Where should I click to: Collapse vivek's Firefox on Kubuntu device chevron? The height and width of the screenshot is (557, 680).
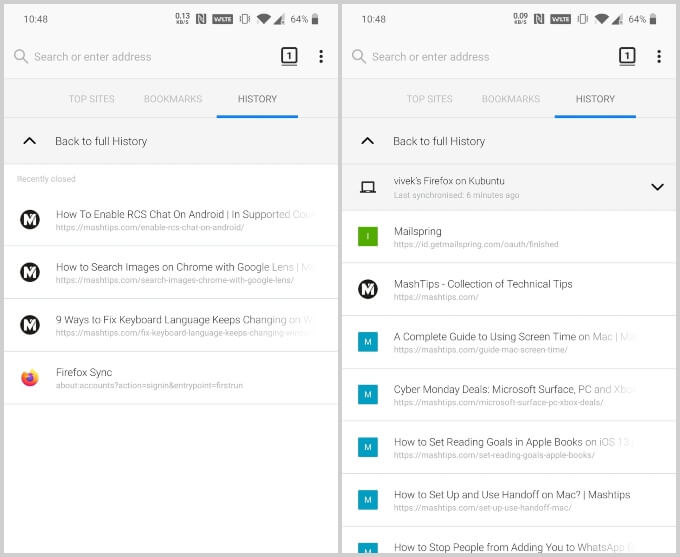click(657, 187)
